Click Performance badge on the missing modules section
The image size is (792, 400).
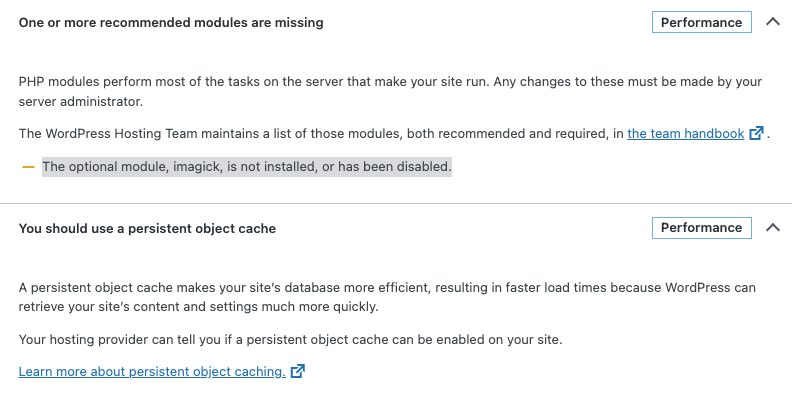701,22
